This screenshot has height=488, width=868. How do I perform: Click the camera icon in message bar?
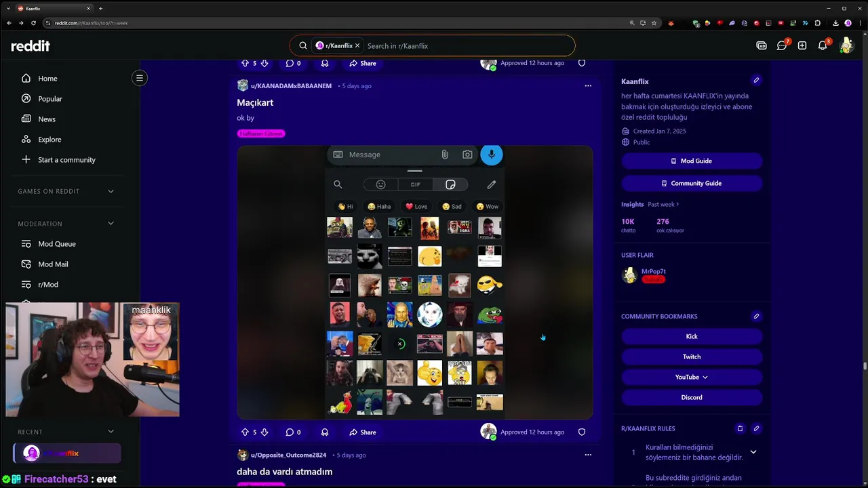point(467,155)
